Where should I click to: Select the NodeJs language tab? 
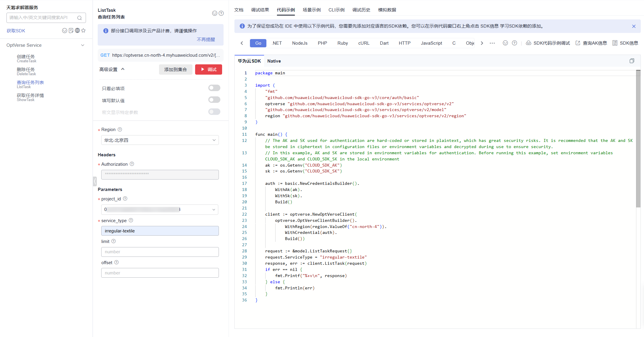[x=300, y=43]
